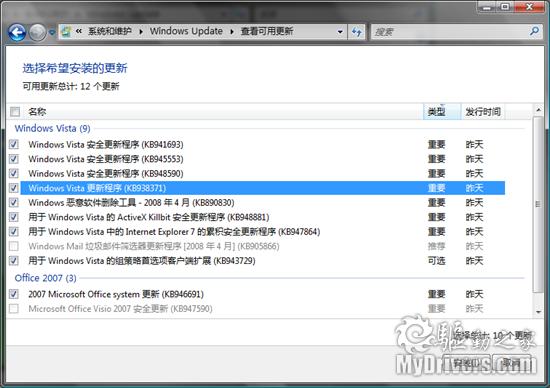
Task: Select row text Windows Mail 垃圾邮件筛选器更新程序
Action: 154,246
